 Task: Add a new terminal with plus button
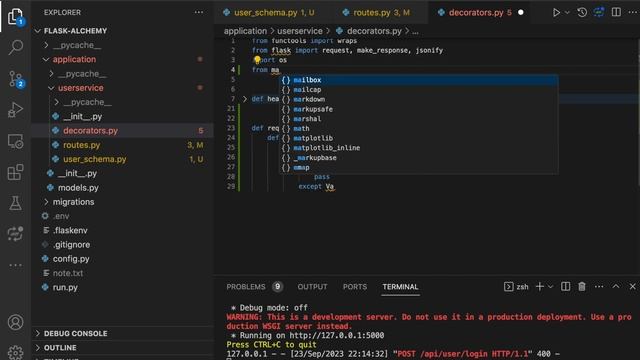pyautogui.click(x=540, y=287)
